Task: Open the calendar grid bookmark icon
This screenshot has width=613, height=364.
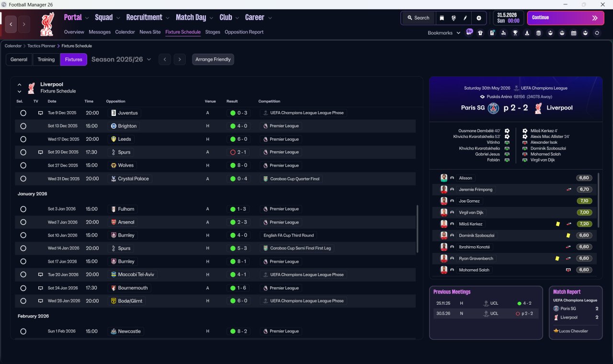Action: 574,33
